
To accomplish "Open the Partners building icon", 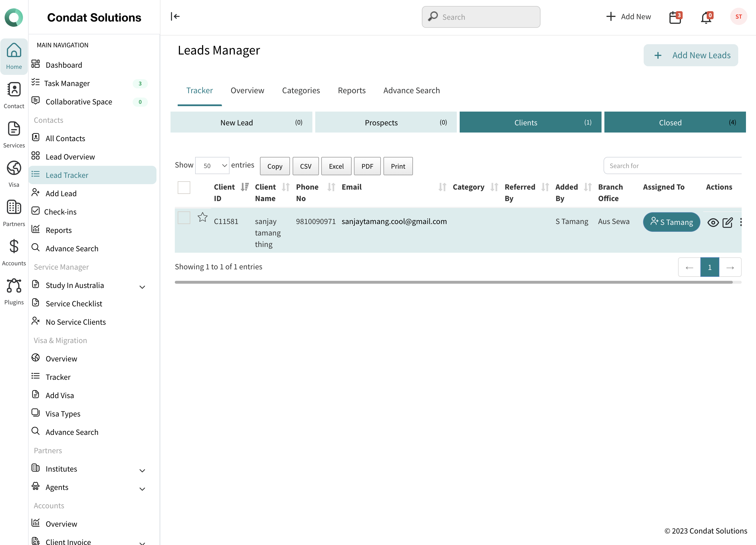I will click(x=14, y=213).
